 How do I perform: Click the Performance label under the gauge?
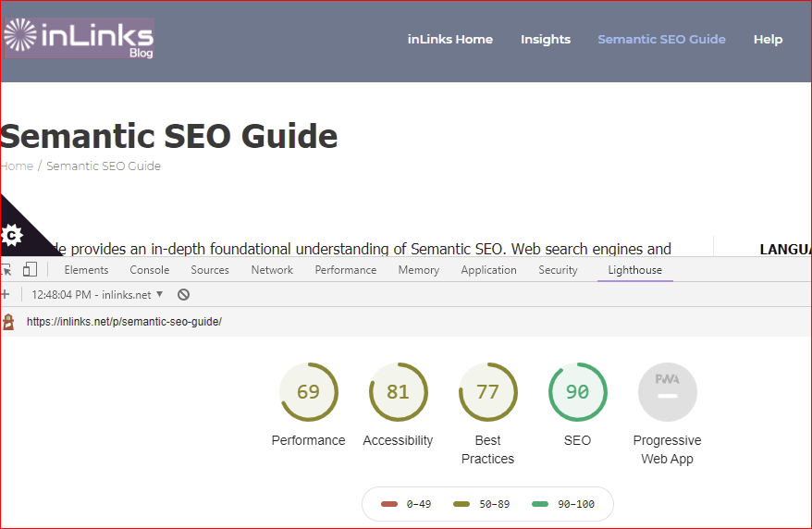coord(308,440)
